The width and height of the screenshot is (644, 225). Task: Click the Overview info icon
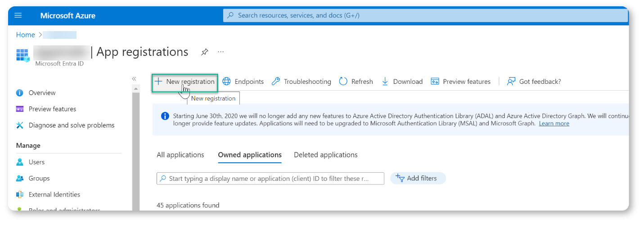point(20,93)
